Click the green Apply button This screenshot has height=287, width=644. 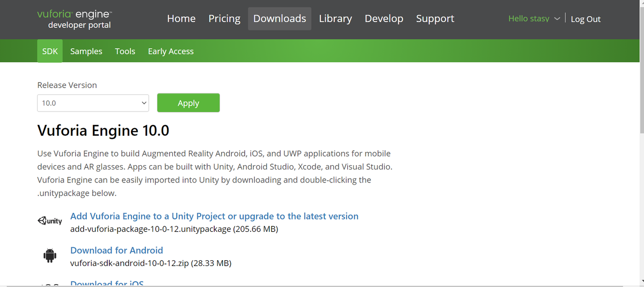coord(188,103)
